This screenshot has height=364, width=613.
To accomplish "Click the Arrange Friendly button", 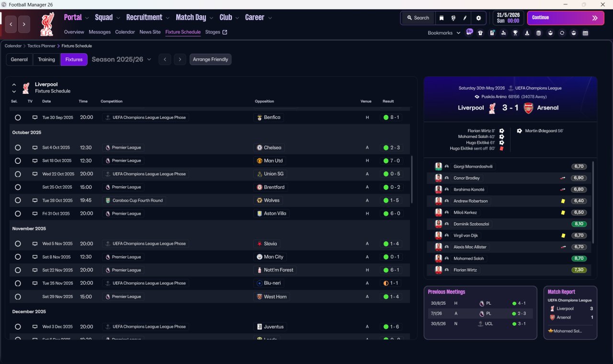I will [211, 59].
